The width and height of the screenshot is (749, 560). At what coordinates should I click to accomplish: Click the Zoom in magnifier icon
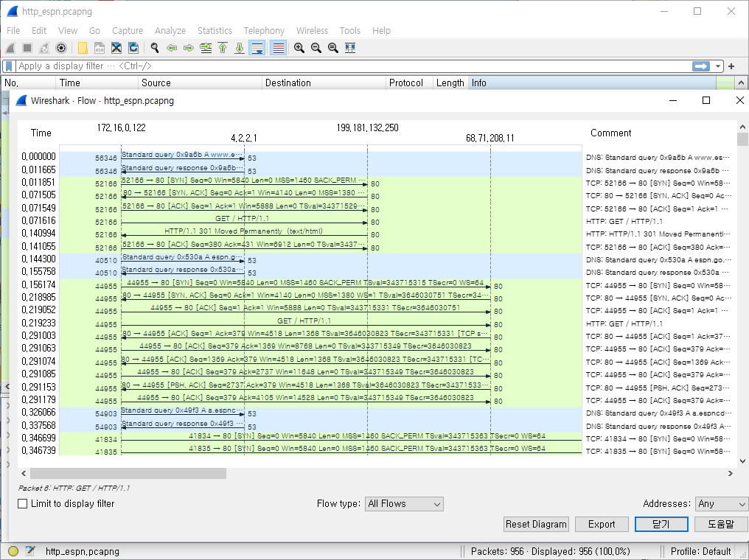pos(299,48)
